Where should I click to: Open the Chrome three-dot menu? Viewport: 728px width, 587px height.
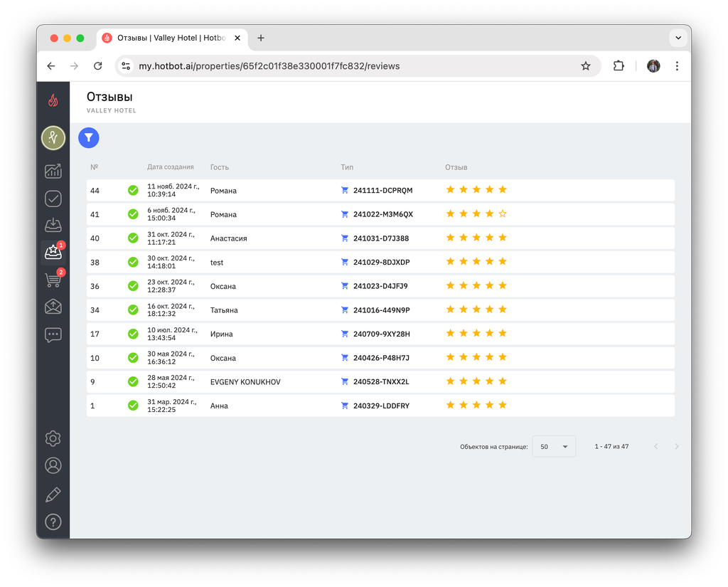tap(677, 66)
